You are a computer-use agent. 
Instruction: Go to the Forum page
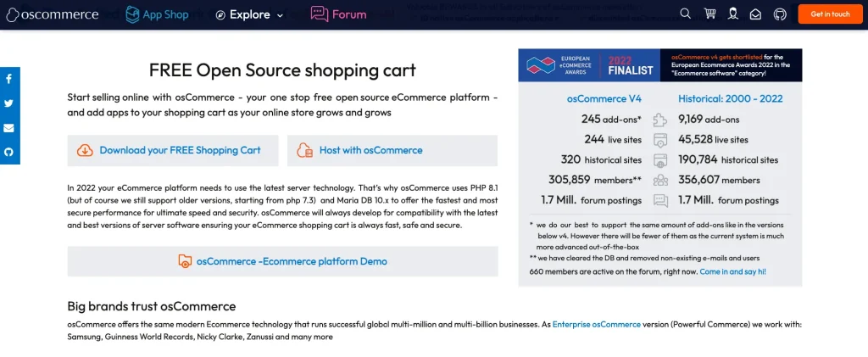pyautogui.click(x=338, y=14)
